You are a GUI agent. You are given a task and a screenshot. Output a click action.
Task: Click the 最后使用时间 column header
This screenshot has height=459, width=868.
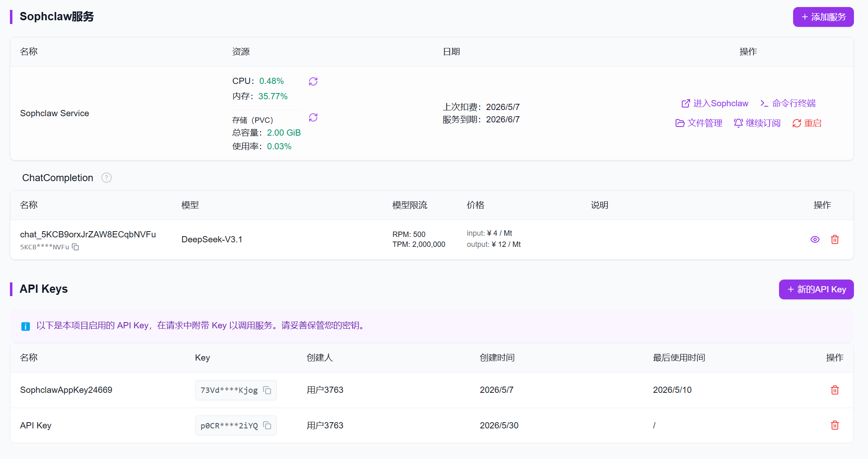(679, 358)
